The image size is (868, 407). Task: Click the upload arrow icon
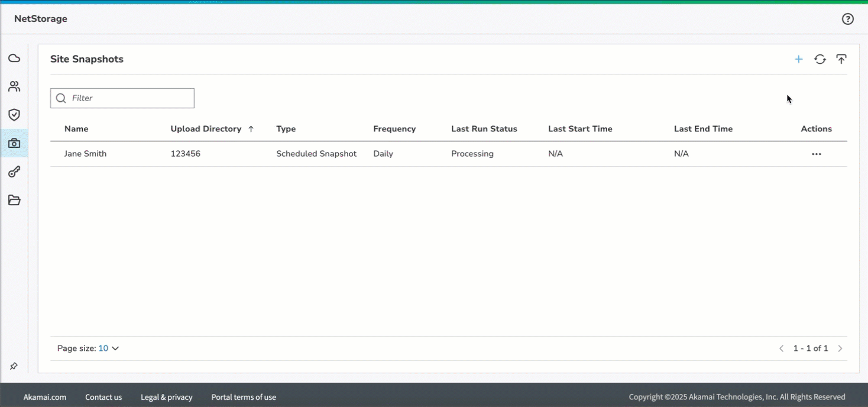click(x=841, y=59)
